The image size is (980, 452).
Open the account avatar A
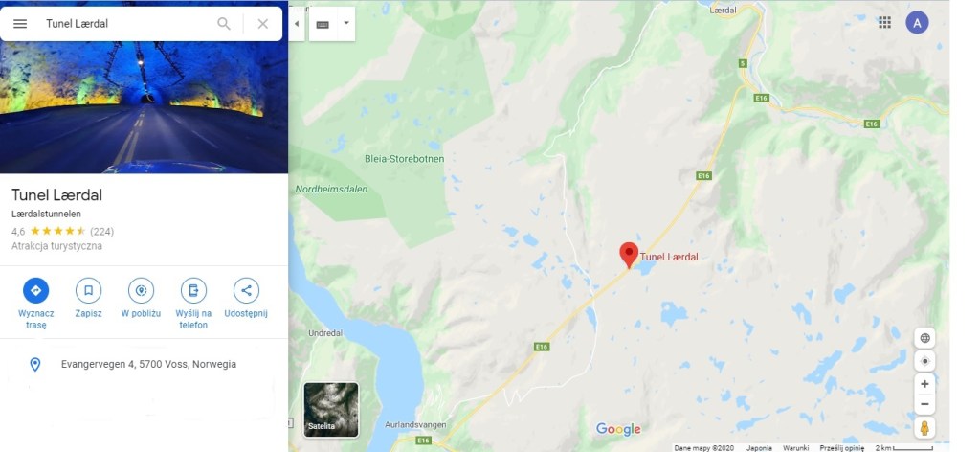pos(917,23)
